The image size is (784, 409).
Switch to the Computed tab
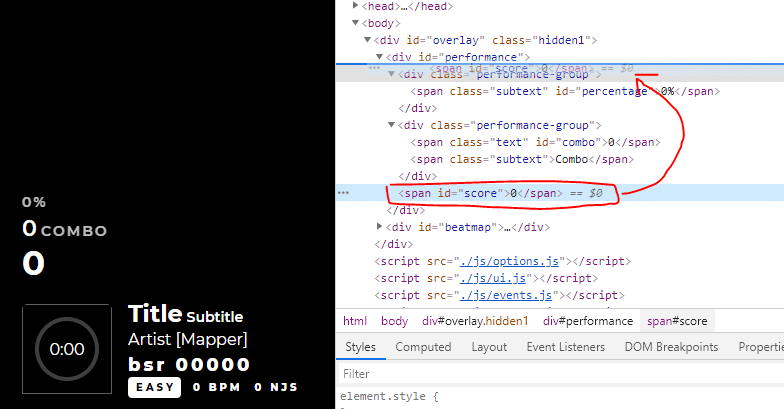pyautogui.click(x=423, y=347)
